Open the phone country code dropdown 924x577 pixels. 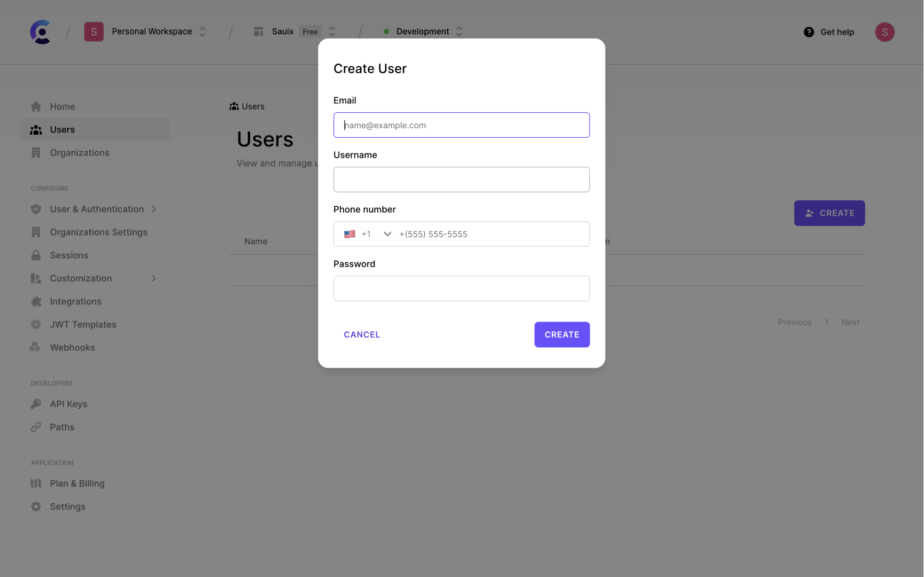pos(387,234)
